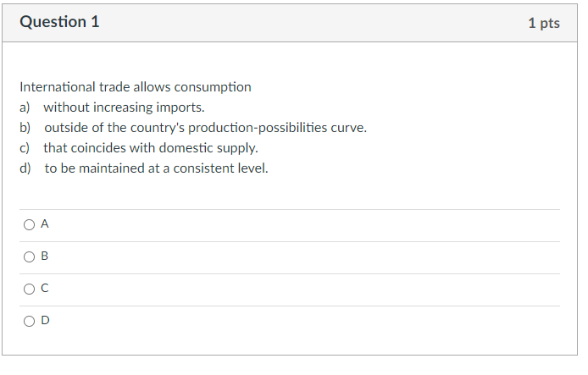Pick the radio button for answer D

pos(30,322)
